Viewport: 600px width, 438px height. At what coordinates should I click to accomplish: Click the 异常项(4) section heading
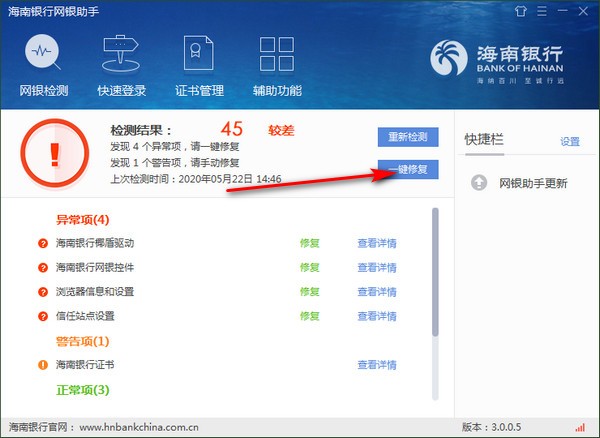83,220
